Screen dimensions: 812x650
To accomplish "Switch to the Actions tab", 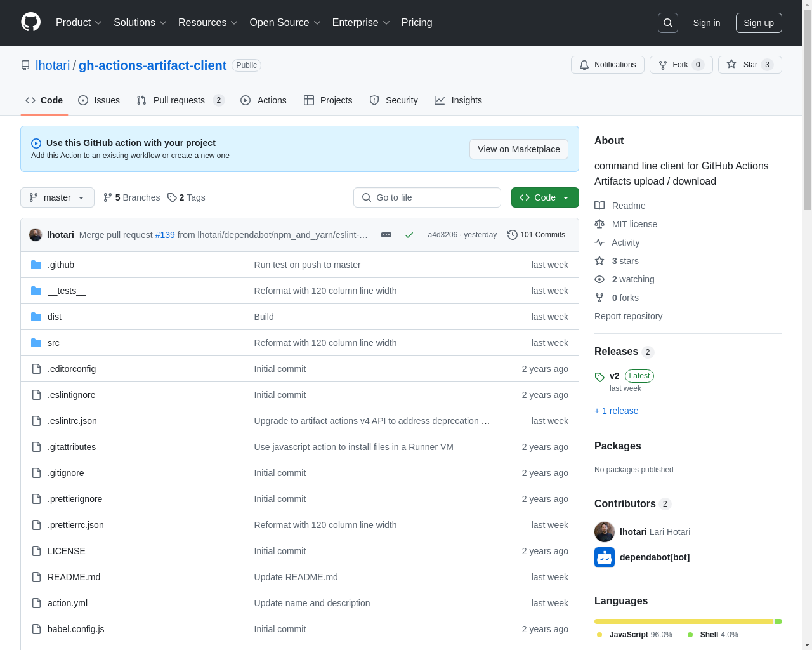I will pos(264,100).
